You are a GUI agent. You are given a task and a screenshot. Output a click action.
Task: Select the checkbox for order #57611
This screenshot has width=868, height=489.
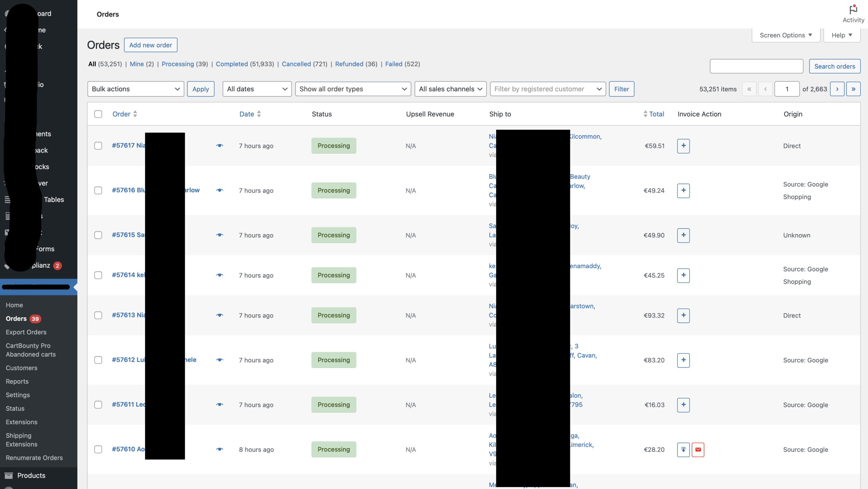click(98, 405)
